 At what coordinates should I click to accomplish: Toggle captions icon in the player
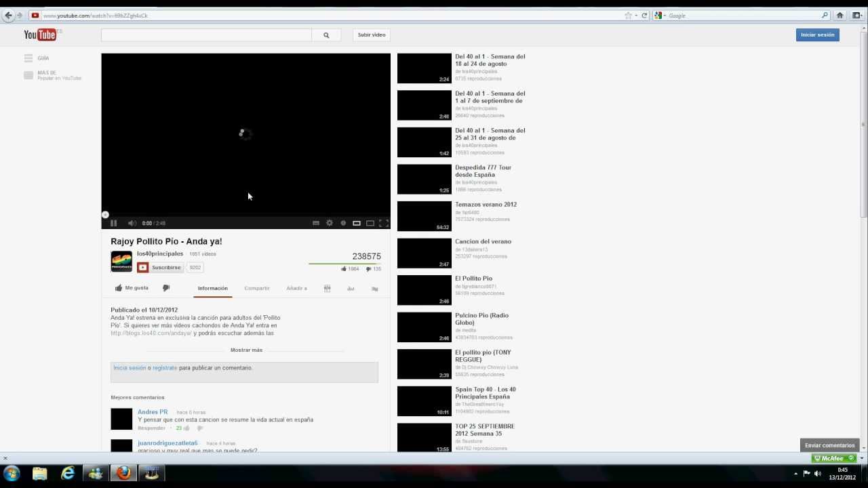point(316,223)
